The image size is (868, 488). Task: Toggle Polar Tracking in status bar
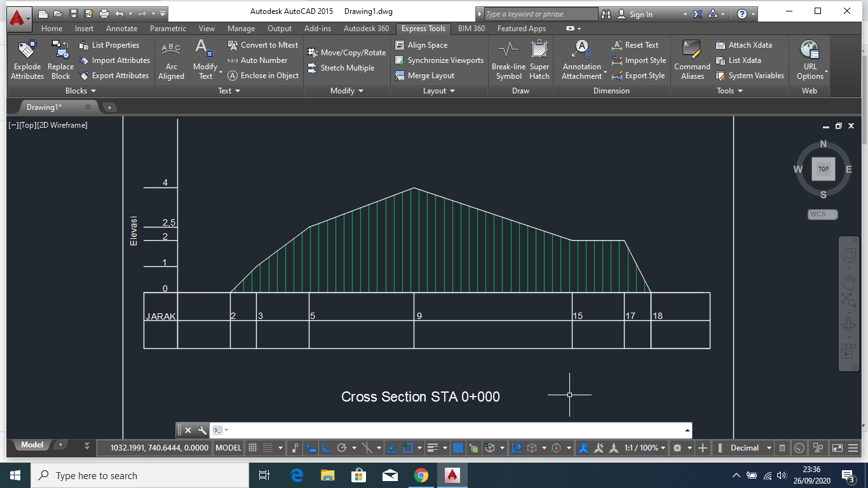pos(342,448)
